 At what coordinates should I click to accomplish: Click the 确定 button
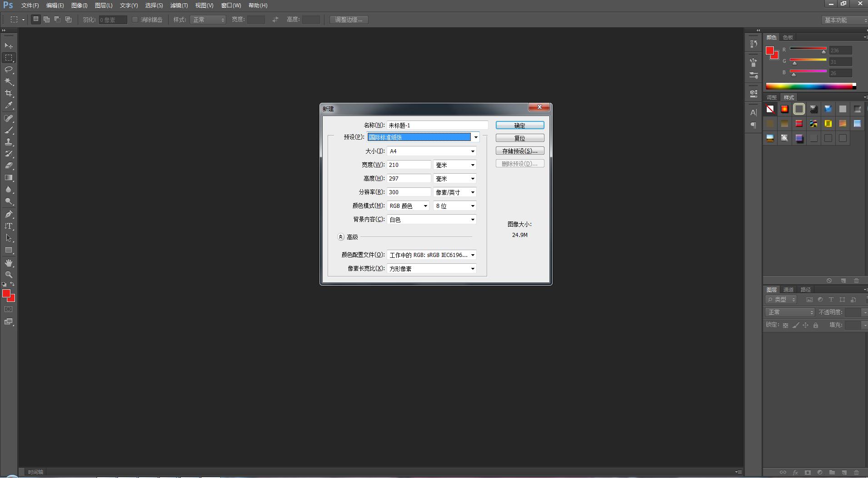tap(519, 126)
